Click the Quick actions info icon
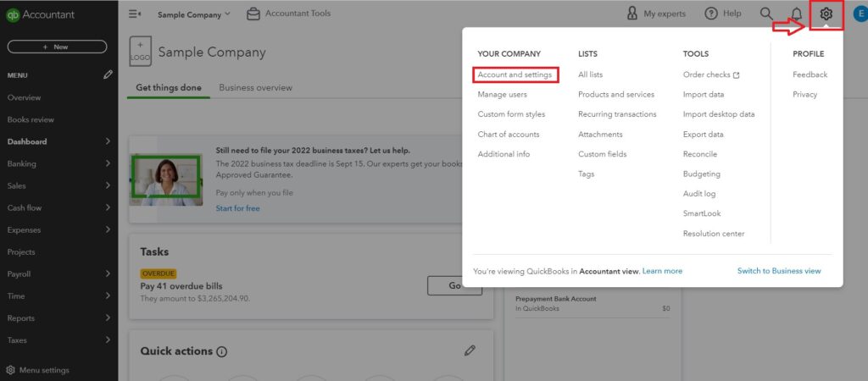The height and width of the screenshot is (381, 868). [222, 351]
